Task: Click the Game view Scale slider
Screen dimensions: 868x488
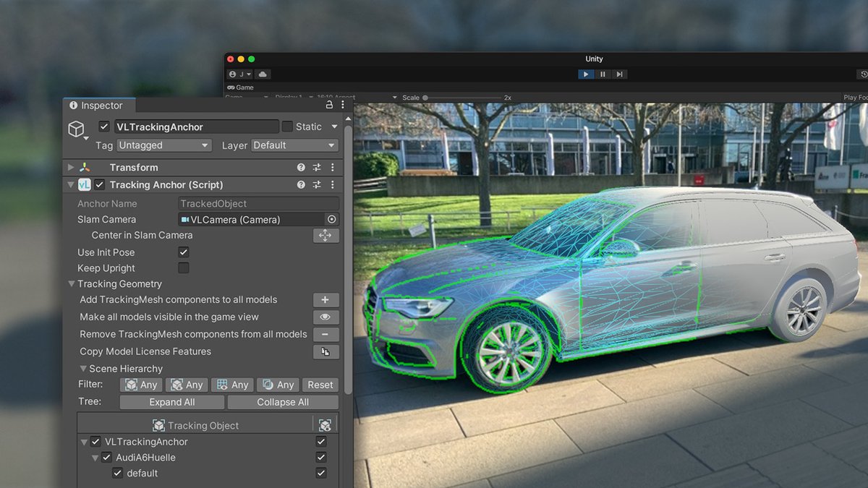Action: click(462, 98)
